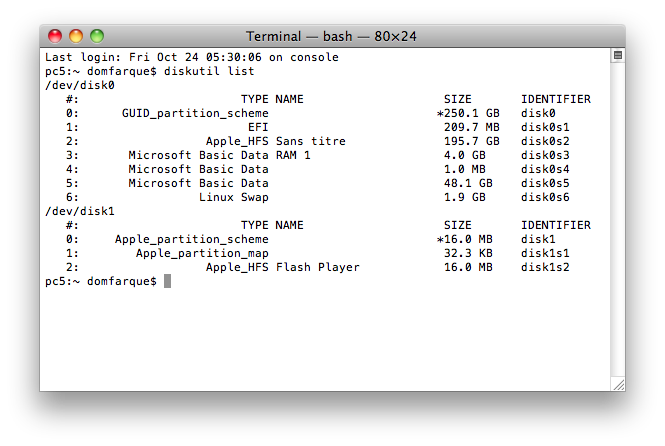The height and width of the screenshot is (446, 665).
Task: Close the Terminal window with the red button
Action: 55,36
